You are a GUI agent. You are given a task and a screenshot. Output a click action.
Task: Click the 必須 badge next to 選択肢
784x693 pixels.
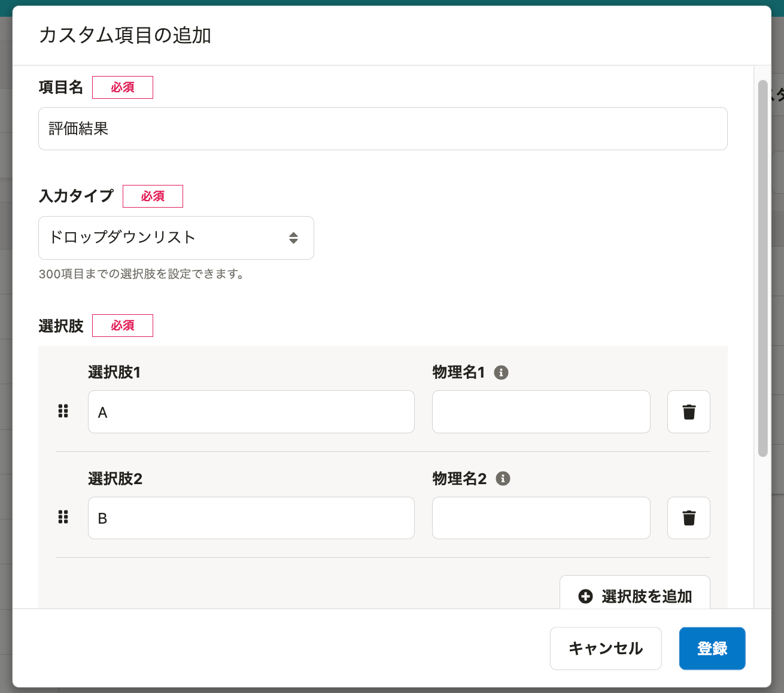(123, 326)
